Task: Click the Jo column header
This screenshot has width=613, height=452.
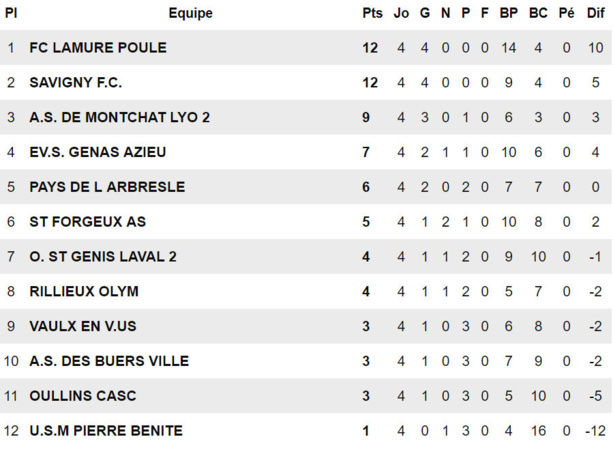Action: (x=402, y=14)
